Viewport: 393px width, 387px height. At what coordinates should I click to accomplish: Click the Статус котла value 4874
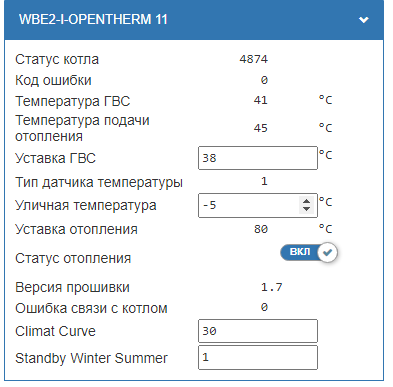click(253, 59)
